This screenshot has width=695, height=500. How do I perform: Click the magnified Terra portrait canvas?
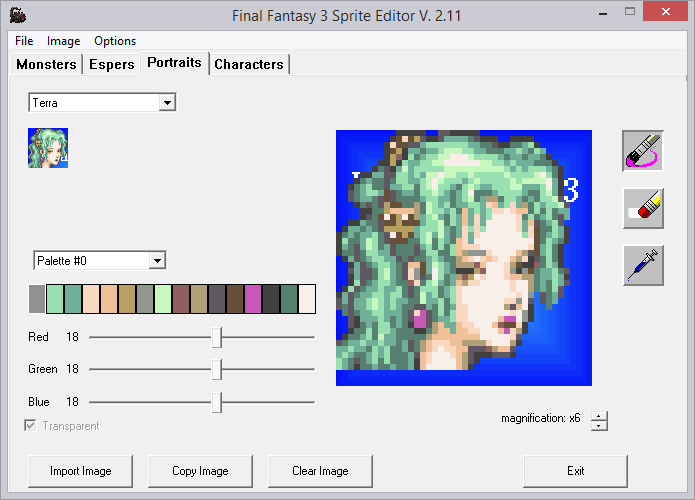click(x=464, y=258)
